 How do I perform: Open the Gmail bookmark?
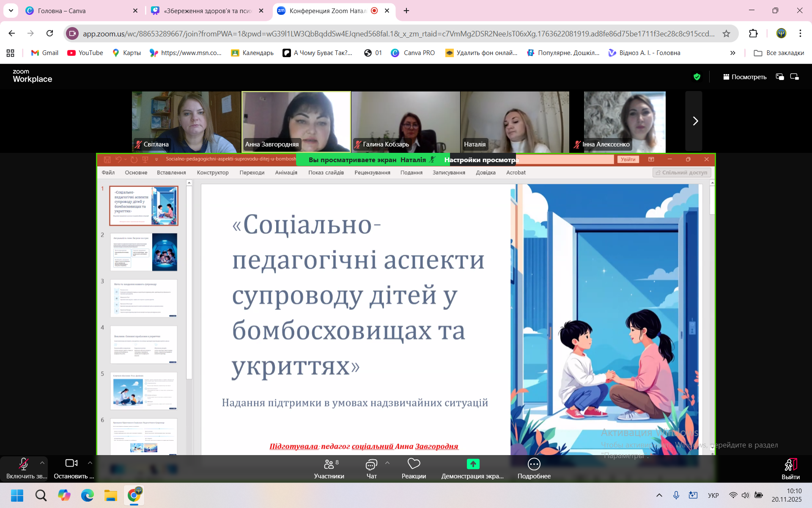point(44,53)
